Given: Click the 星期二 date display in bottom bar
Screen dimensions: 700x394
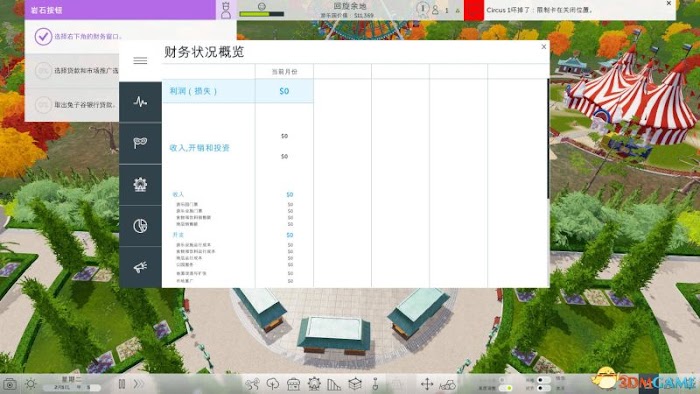Looking at the screenshot, I should tap(71, 379).
